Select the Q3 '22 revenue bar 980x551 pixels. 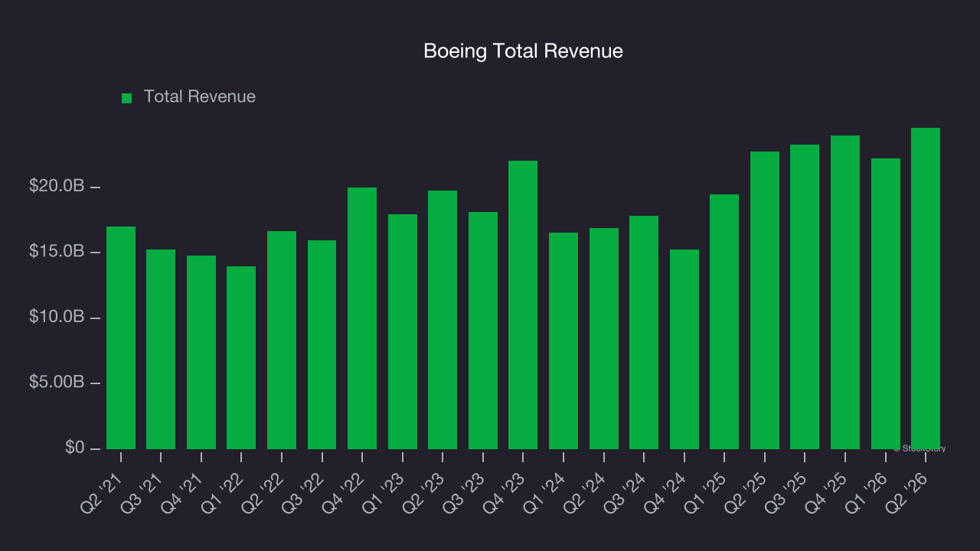322,344
